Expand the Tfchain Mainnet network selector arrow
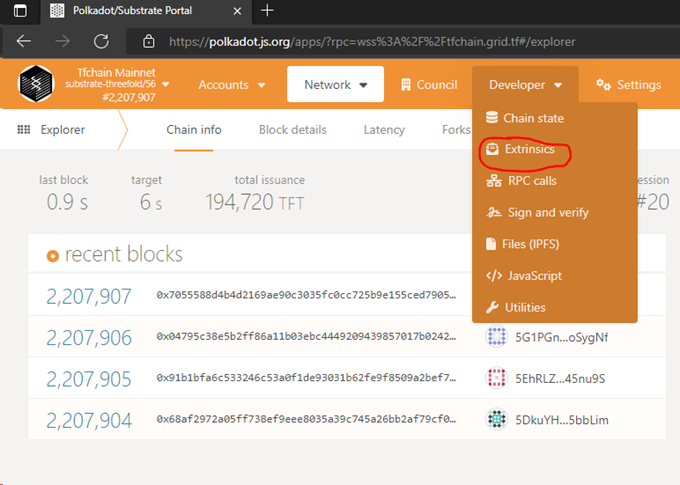680x485 pixels. pos(166,84)
